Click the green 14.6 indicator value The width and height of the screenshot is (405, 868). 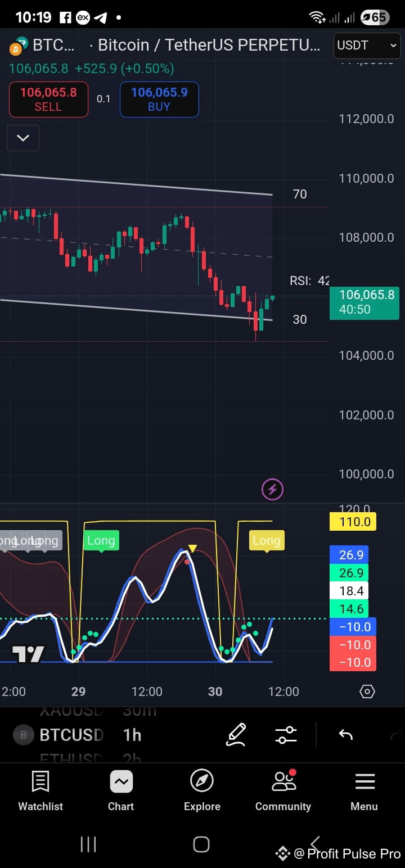click(x=349, y=609)
